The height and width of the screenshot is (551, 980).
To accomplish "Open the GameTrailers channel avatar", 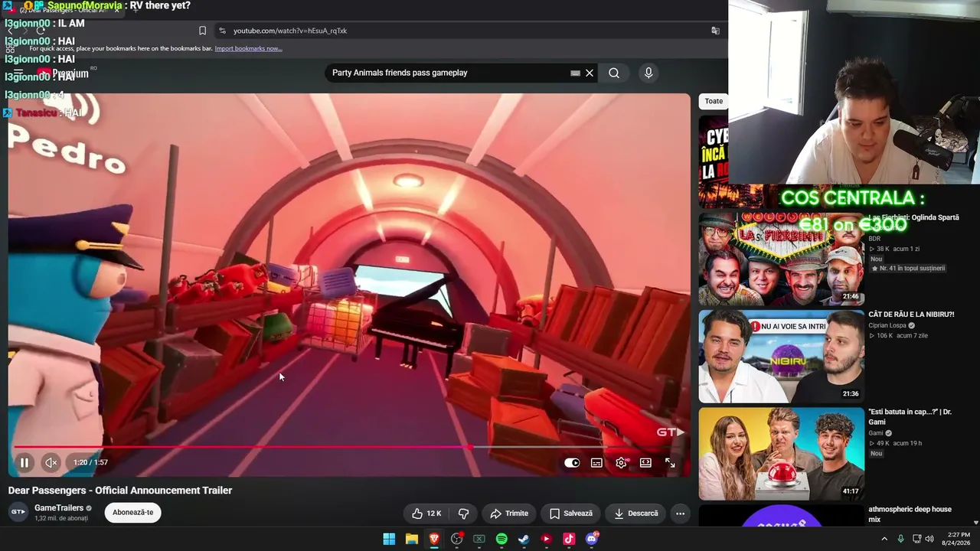I will click(18, 512).
